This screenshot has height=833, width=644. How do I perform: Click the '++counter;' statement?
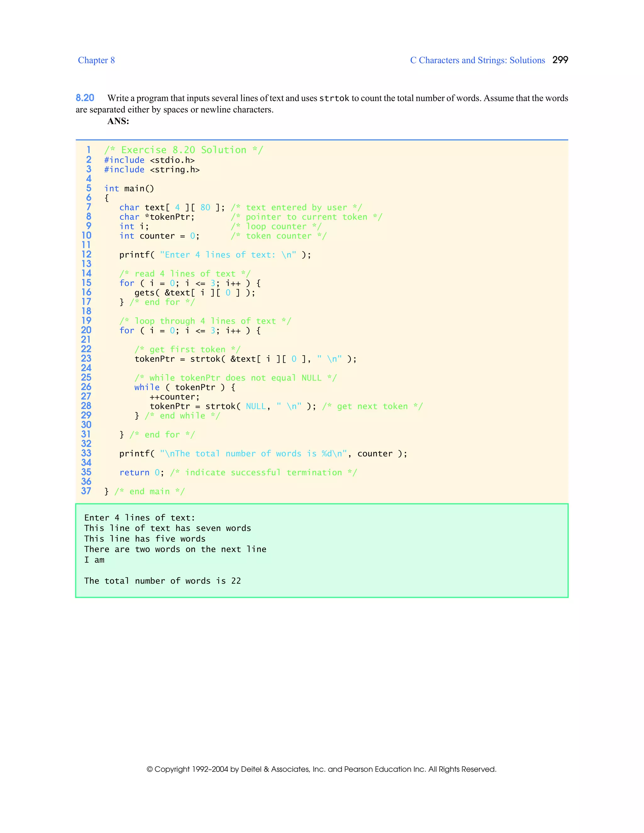pos(174,397)
